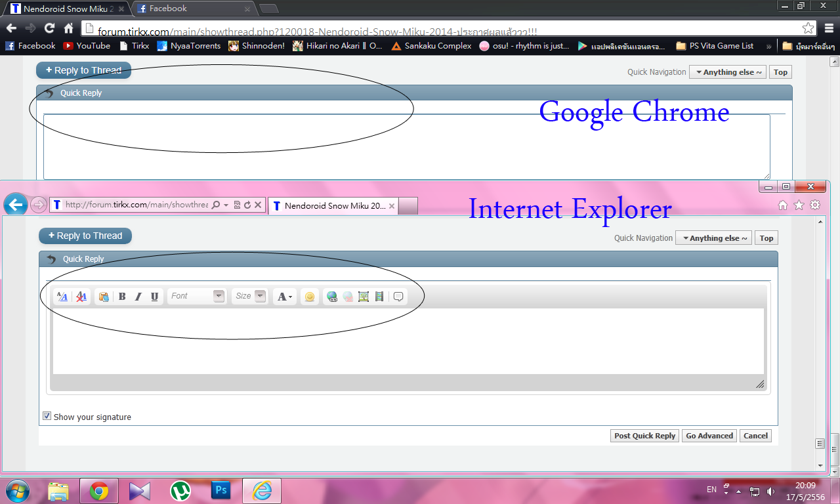
Task: Click the Internet Explorer stop icon in address bar
Action: (258, 205)
